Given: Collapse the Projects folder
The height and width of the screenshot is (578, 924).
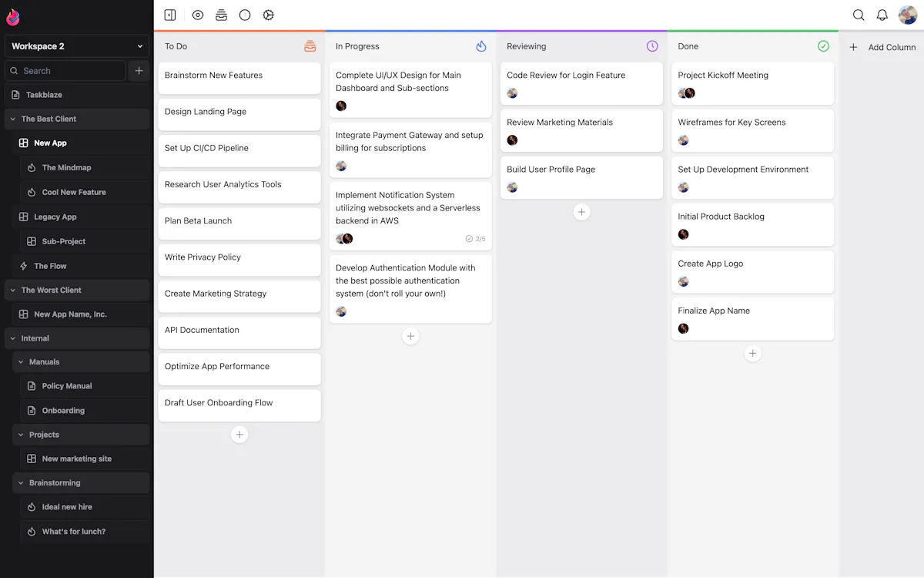Looking at the screenshot, I should pos(21,435).
